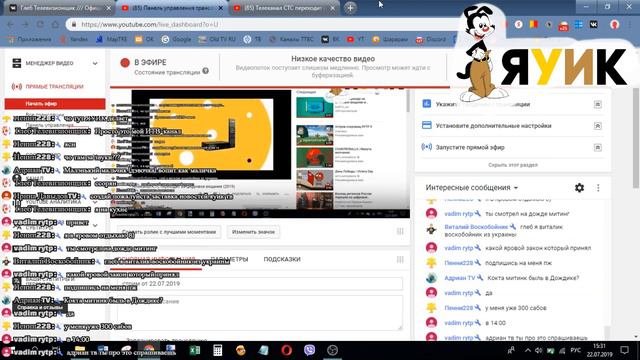
Task: Open the Yandex bookmark
Action: [x=74, y=39]
